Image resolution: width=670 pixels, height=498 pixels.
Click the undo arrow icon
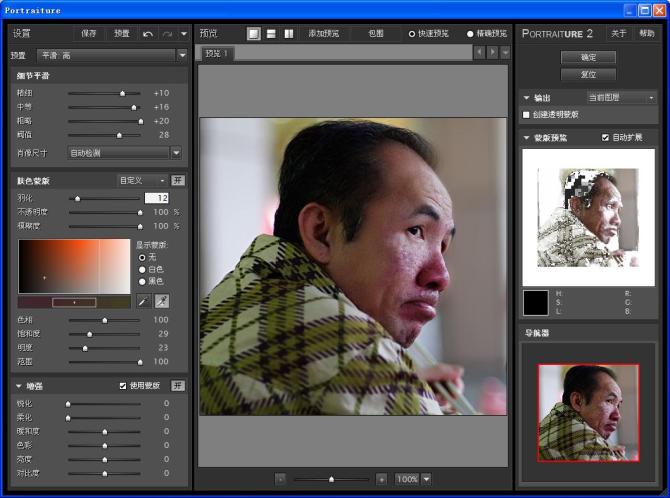(x=148, y=34)
